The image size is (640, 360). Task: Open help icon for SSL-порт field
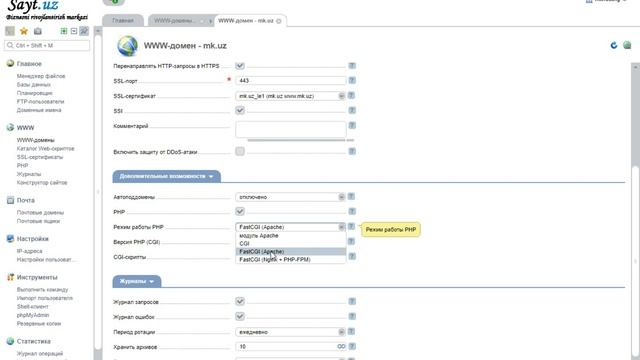tap(352, 80)
